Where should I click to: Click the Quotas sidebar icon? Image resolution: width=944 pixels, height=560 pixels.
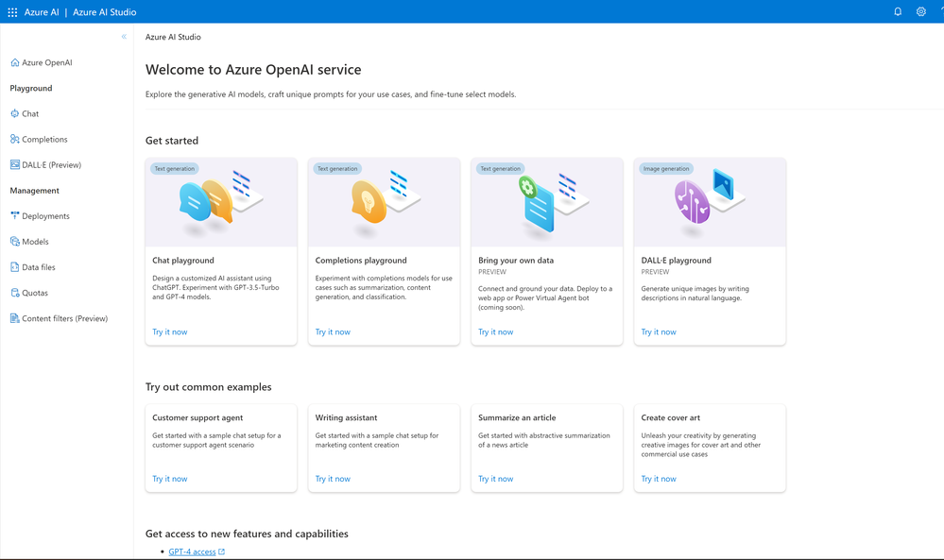15,293
